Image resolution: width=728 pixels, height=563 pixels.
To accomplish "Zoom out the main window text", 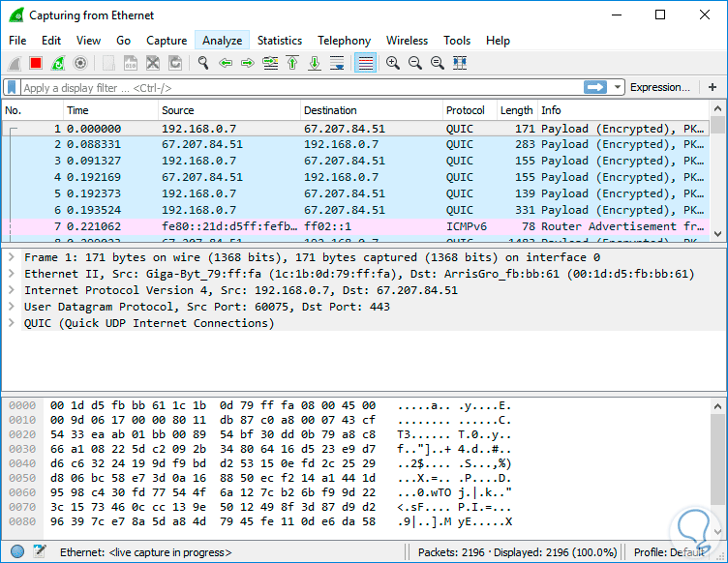I will [415, 63].
